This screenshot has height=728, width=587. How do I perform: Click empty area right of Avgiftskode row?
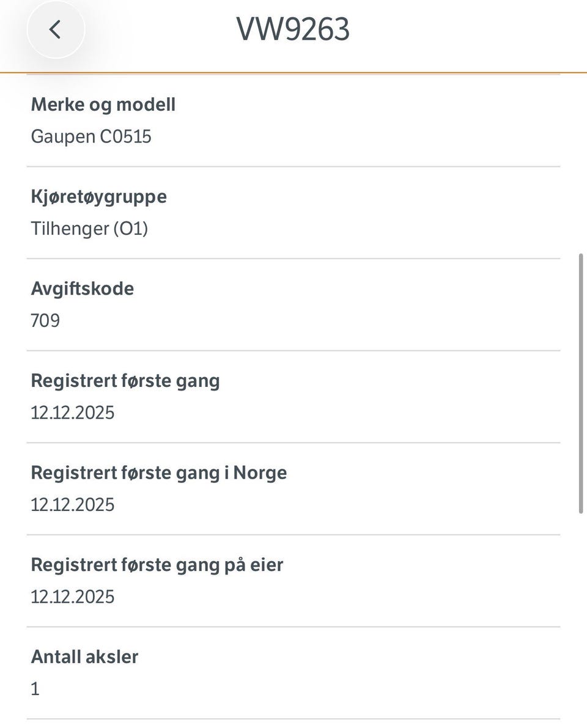(x=349, y=304)
